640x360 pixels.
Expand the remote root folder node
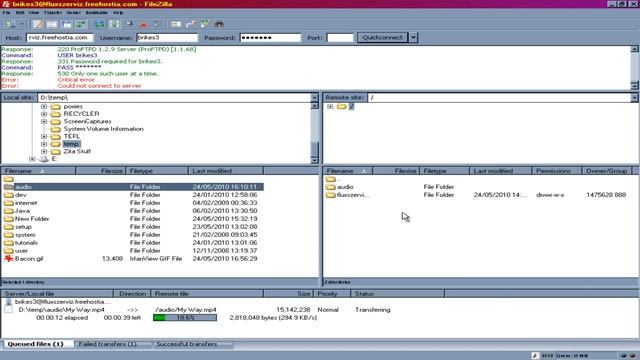point(330,107)
